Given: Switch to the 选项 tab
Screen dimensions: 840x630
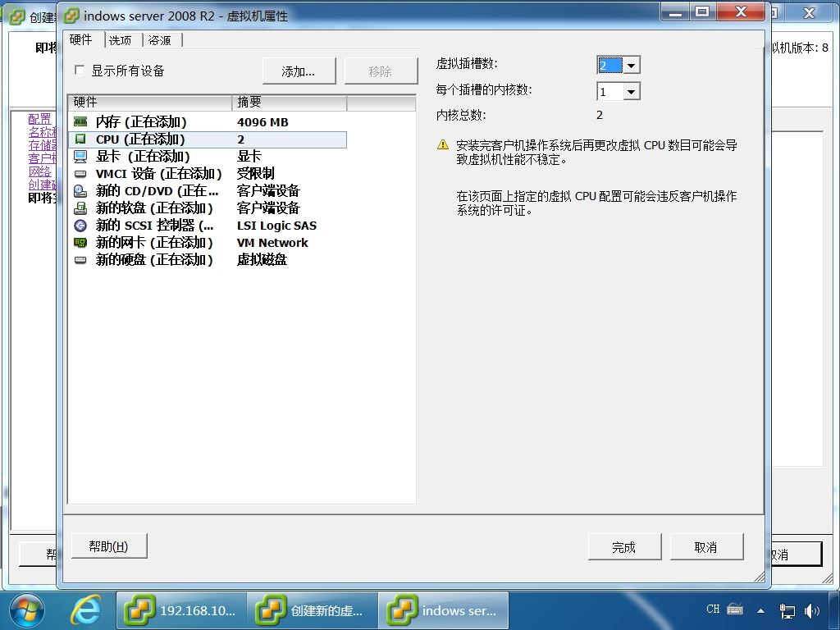Looking at the screenshot, I should pos(121,41).
